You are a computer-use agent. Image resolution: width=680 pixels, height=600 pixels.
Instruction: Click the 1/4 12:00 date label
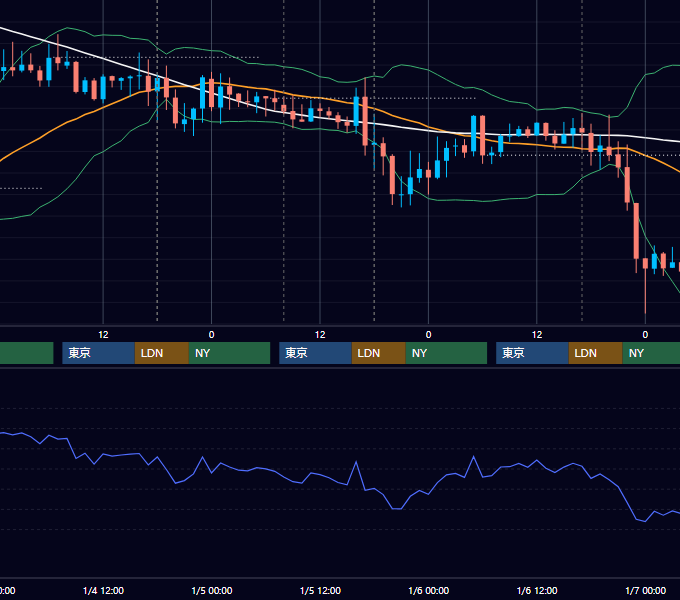[103, 590]
